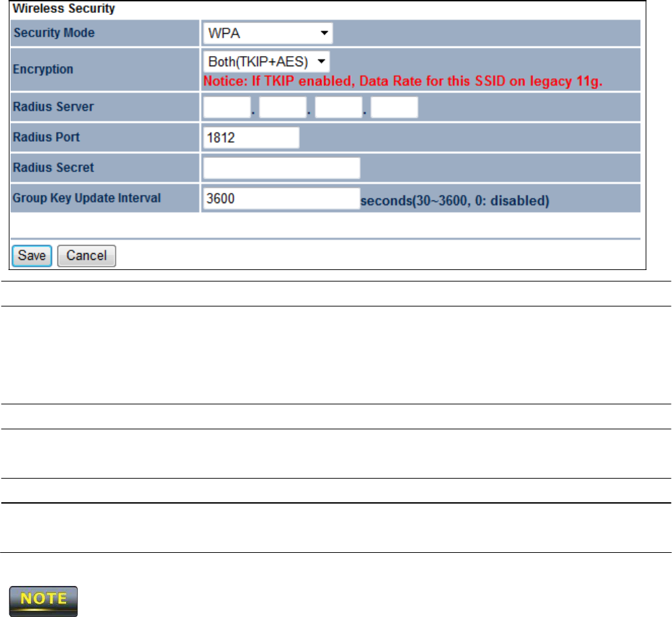Click the Group Key Update Interval label
Viewport: 672px width, 617px height.
click(x=86, y=198)
